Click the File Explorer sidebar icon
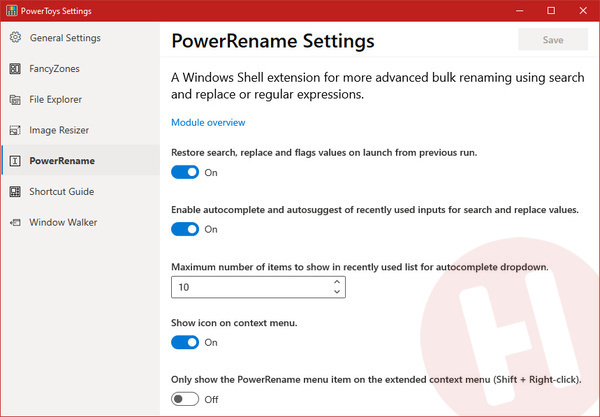Viewport: 600px width, 417px height. point(15,99)
